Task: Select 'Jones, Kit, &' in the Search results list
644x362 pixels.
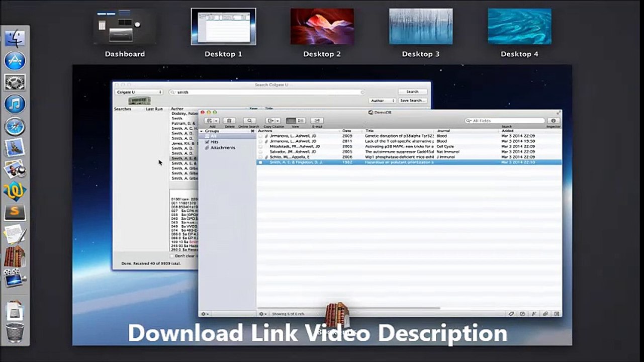Action: point(184,143)
